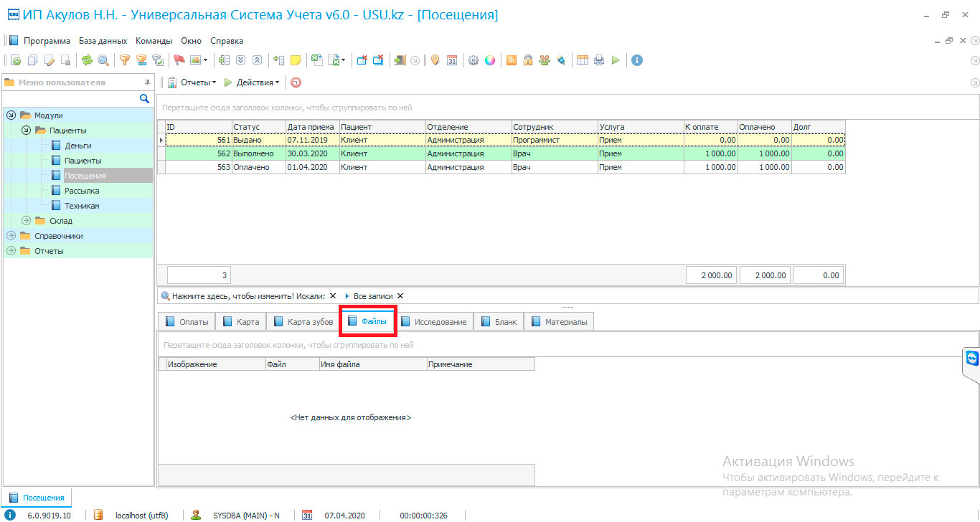Click the add new record icon
Screen dimensions: 980x522
coord(15,60)
